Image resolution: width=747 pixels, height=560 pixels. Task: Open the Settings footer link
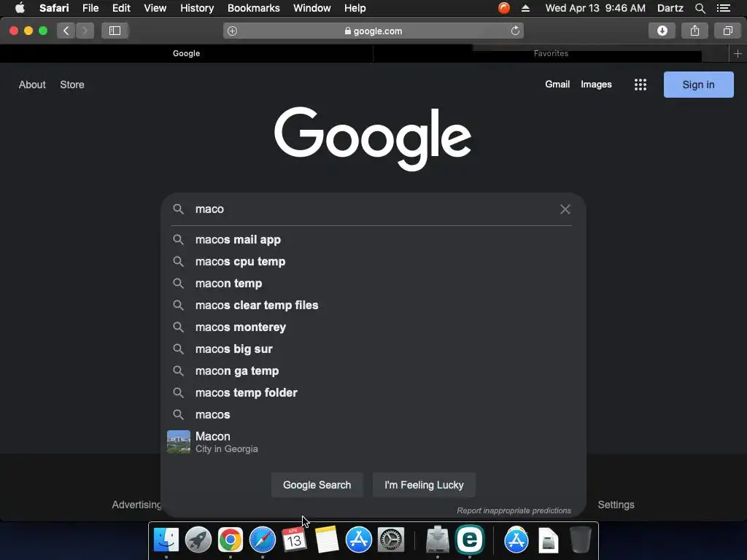(x=616, y=505)
